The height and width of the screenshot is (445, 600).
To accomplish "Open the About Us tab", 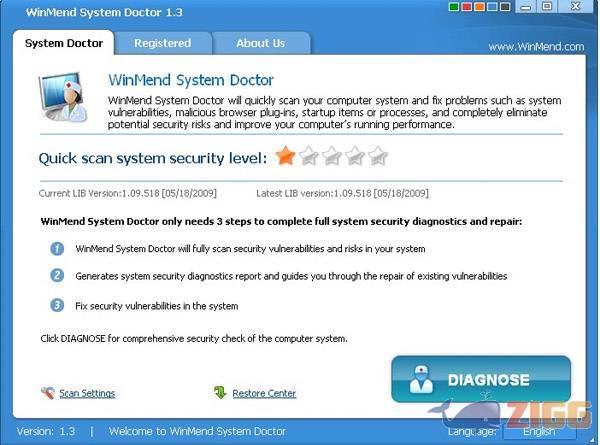I will [x=261, y=43].
